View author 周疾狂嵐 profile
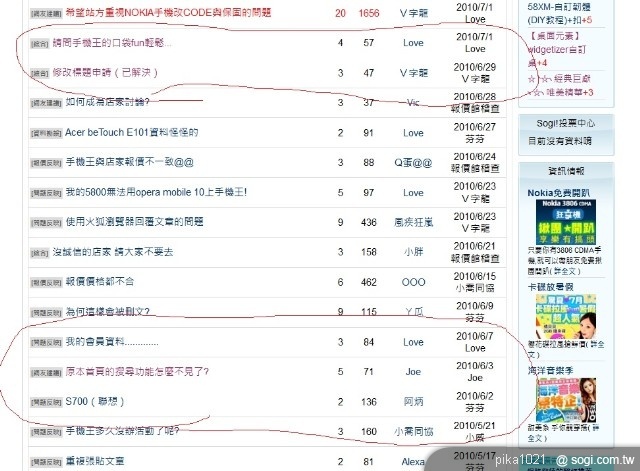 coord(413,222)
